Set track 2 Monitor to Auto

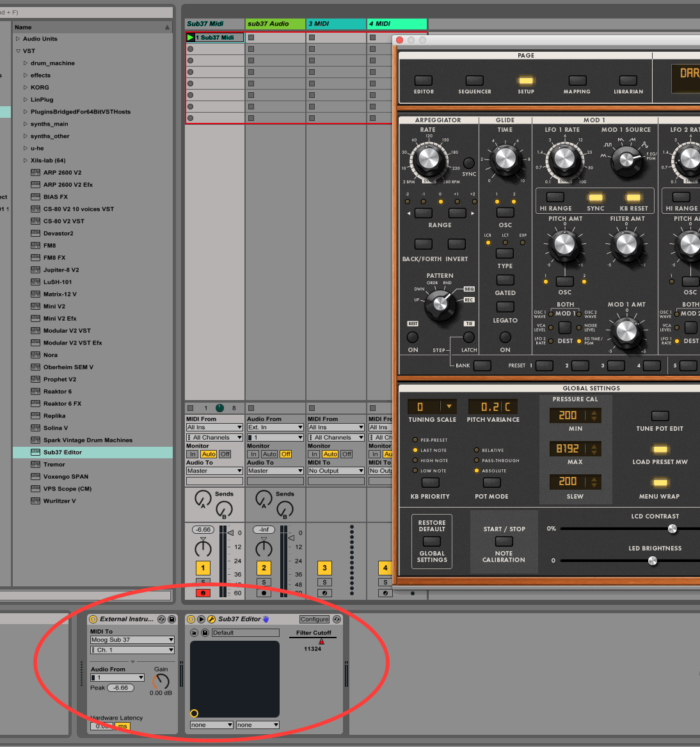(x=269, y=454)
